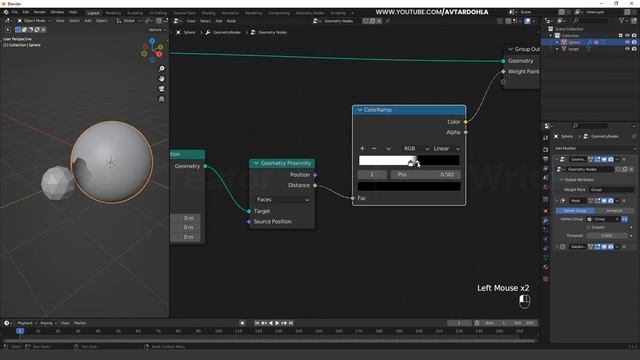Select the pan hand tool in the viewport
The width and height of the screenshot is (640, 360).
162,78
